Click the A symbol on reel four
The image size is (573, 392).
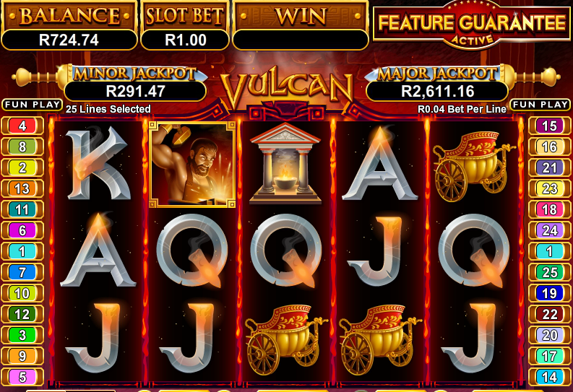coord(379,164)
